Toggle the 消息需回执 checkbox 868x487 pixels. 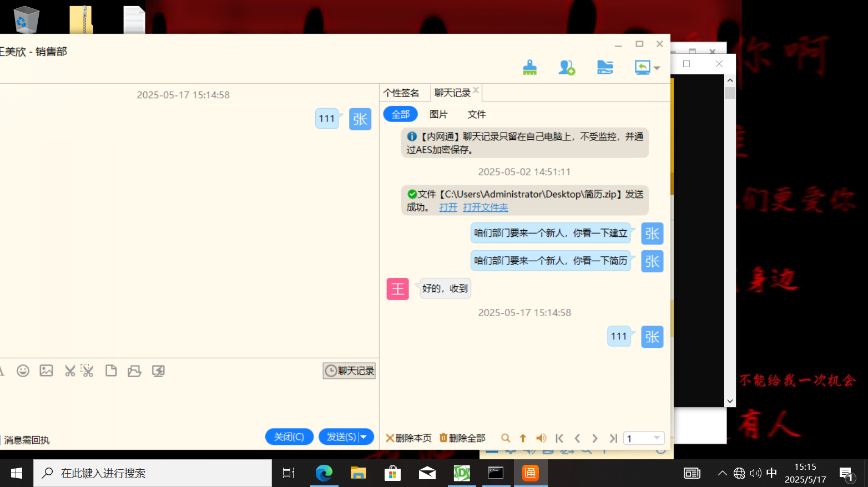click(x=2, y=440)
